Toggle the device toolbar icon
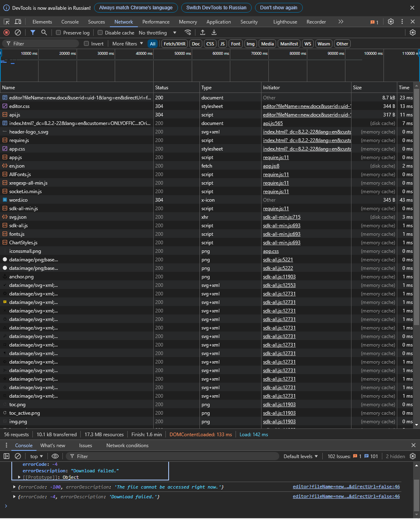 [x=18, y=22]
